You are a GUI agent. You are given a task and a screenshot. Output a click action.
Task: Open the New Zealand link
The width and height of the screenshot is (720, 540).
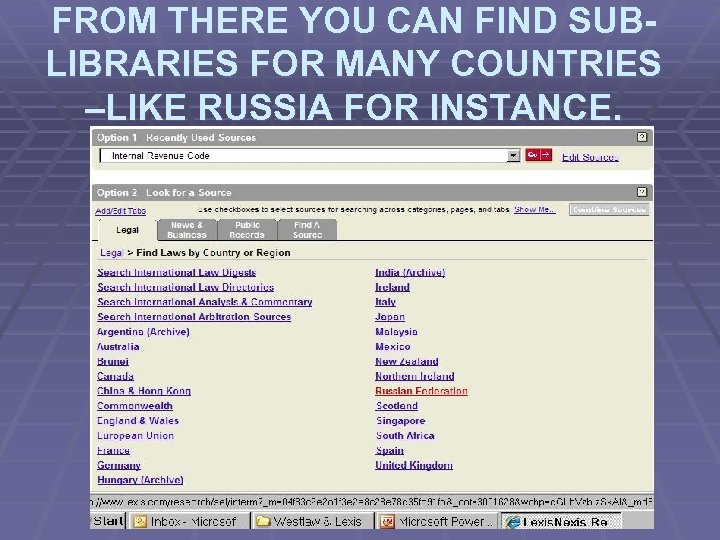pyautogui.click(x=407, y=361)
